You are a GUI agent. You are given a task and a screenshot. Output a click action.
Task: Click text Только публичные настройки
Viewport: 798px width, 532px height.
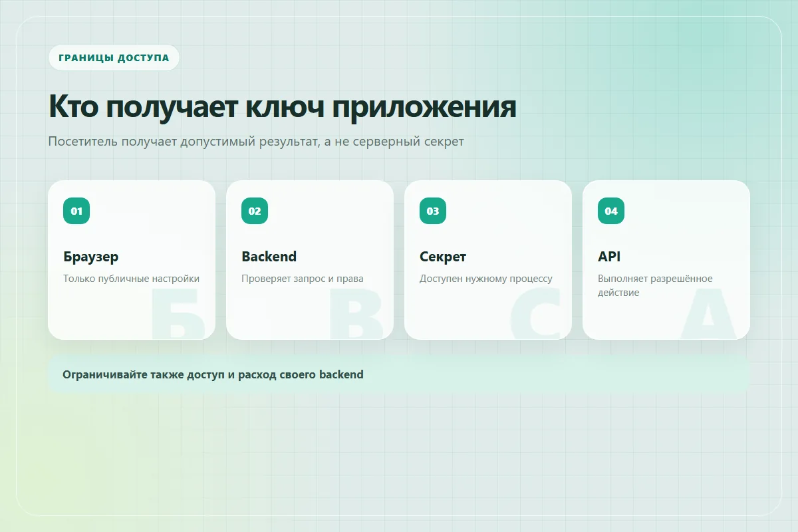tap(132, 279)
